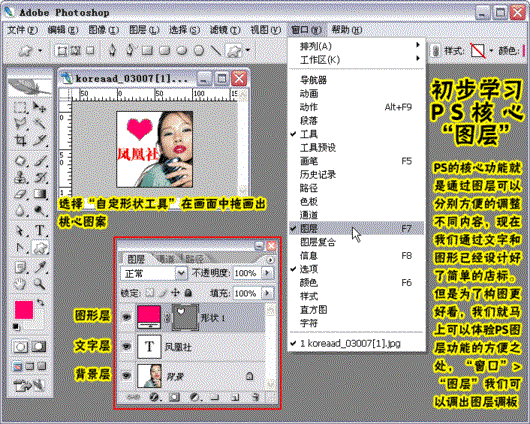The image size is (530, 424).
Task: Click the pink foreground color swatch
Action: point(24,310)
